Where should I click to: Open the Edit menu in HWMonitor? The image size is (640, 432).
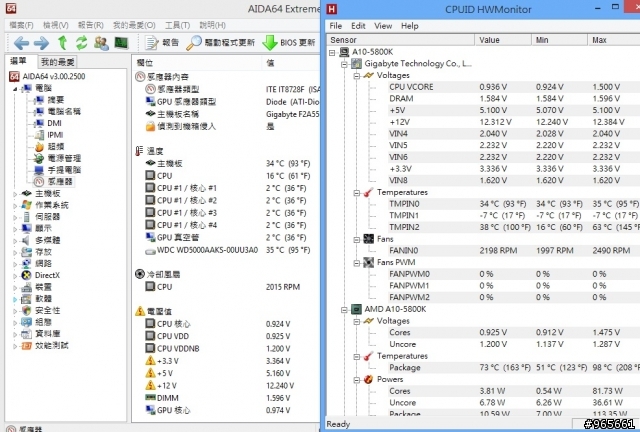[358, 26]
